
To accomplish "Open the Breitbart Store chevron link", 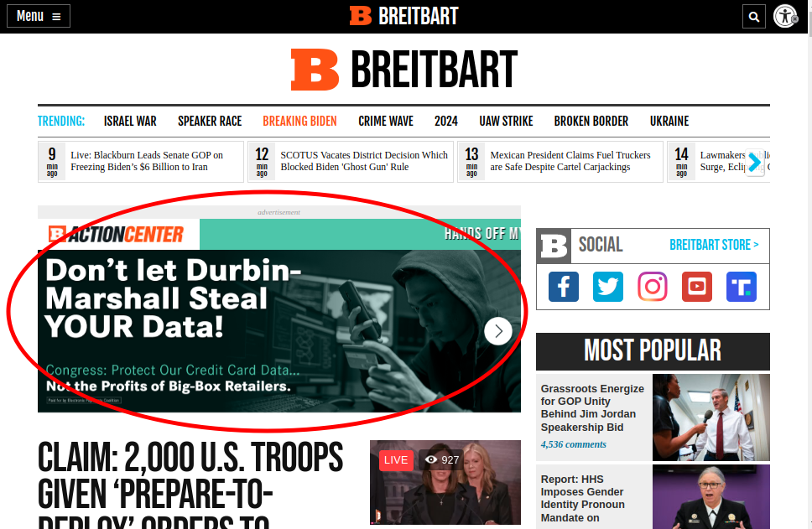I will [714, 245].
